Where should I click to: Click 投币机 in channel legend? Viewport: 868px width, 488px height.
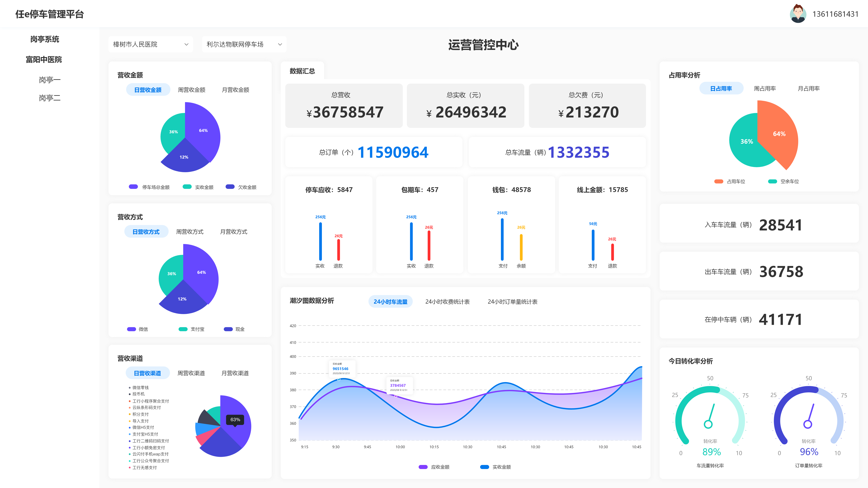[x=137, y=394]
